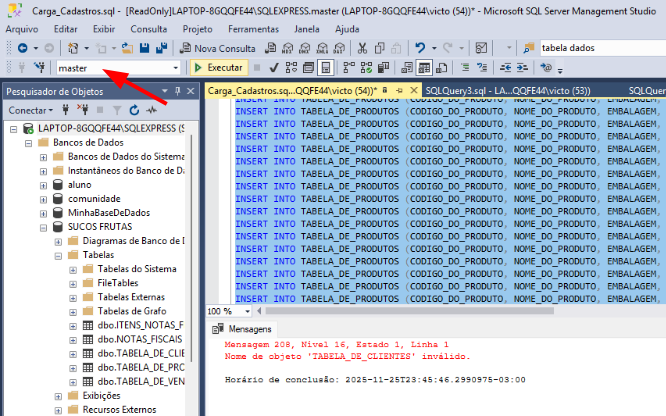Screen dimensions: 666x416
Task: Open the Conectar dropdown in Object Explorer
Action: click(31, 110)
